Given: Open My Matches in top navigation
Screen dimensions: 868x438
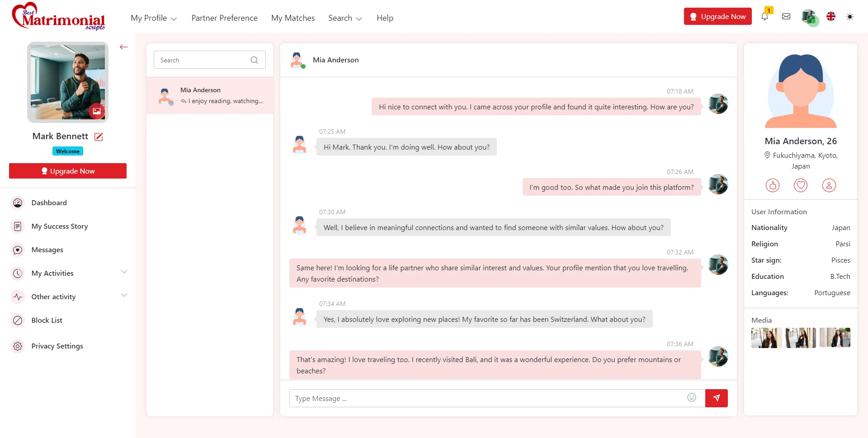Looking at the screenshot, I should tap(293, 18).
